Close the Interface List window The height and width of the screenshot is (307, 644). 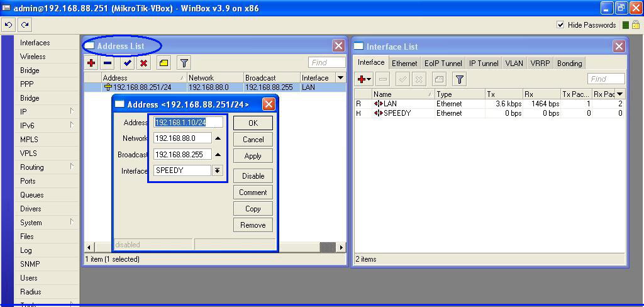[619, 47]
